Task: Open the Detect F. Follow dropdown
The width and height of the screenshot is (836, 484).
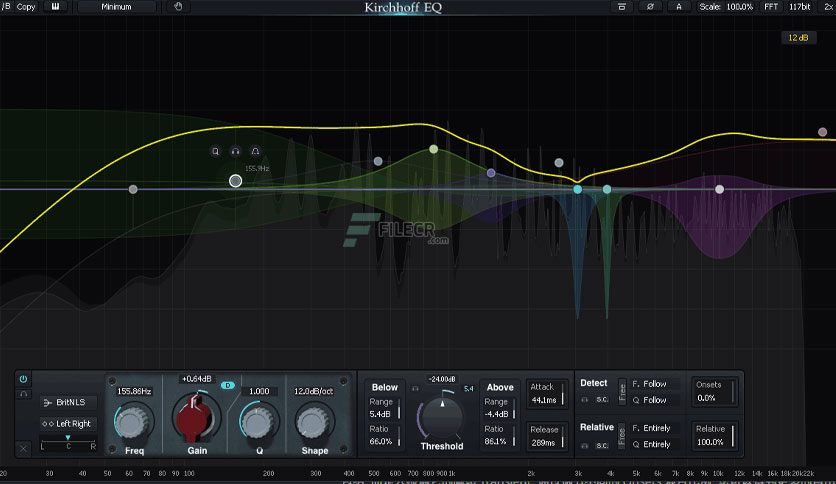Action: pos(655,384)
